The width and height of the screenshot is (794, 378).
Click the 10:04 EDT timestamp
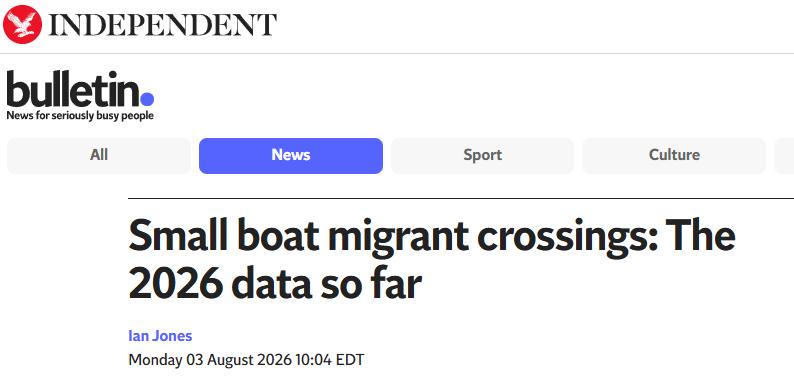pyautogui.click(x=330, y=360)
